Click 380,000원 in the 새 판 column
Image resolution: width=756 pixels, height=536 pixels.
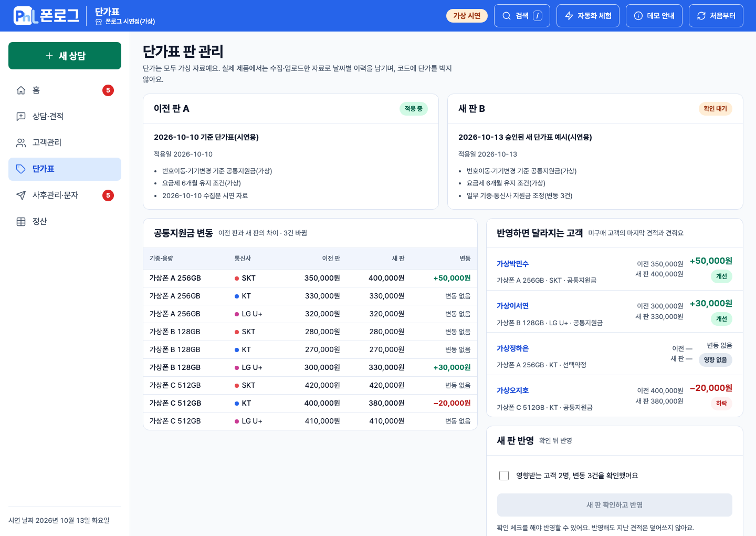(386, 403)
